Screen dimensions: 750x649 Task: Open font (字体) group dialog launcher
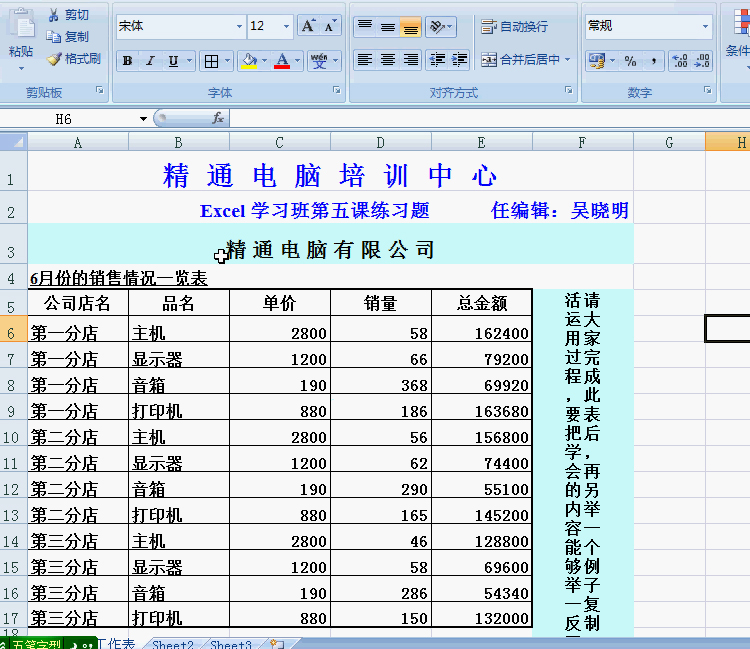337,90
